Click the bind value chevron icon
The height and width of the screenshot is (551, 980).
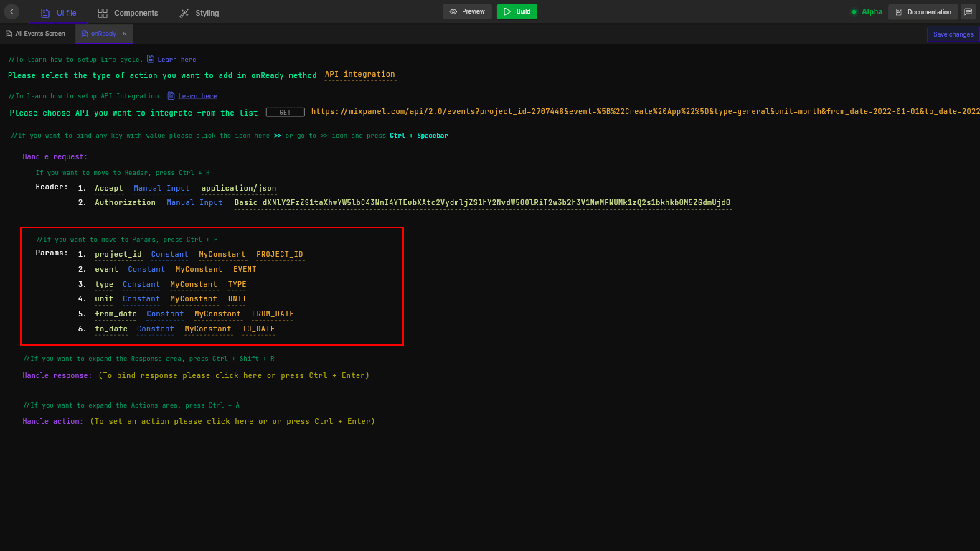point(277,135)
